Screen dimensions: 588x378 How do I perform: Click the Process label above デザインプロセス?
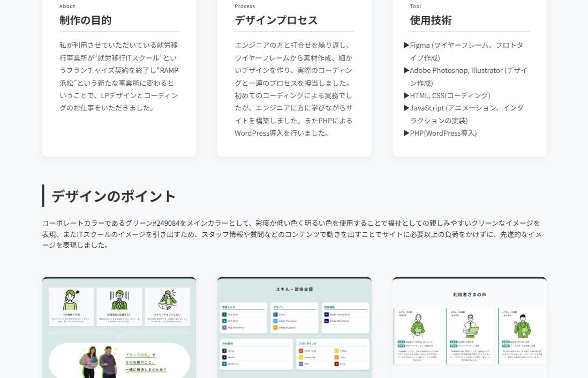245,6
